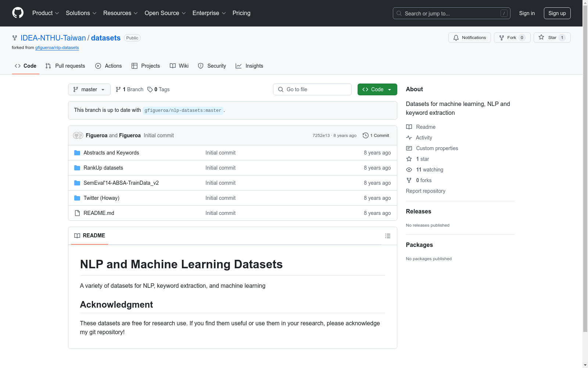
Task: Open the gfigueroa/nlp-datasets:master branch link
Action: tap(183, 110)
